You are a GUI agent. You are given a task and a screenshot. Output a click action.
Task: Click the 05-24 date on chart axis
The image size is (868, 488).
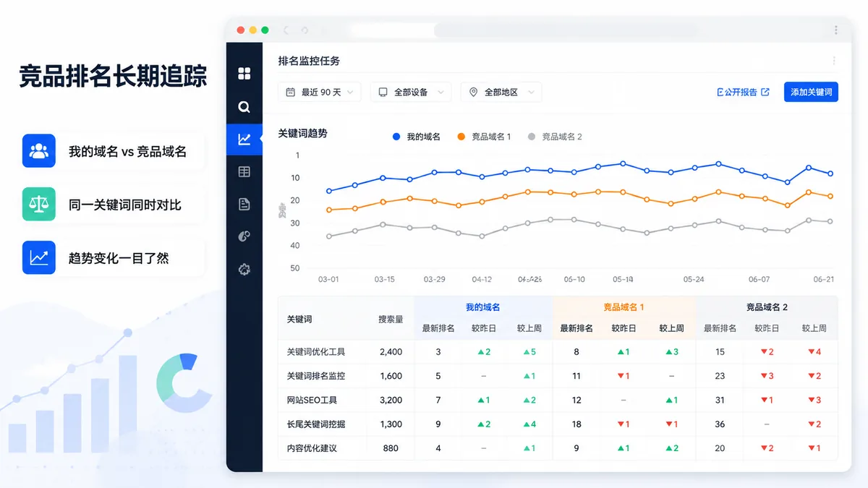694,279
